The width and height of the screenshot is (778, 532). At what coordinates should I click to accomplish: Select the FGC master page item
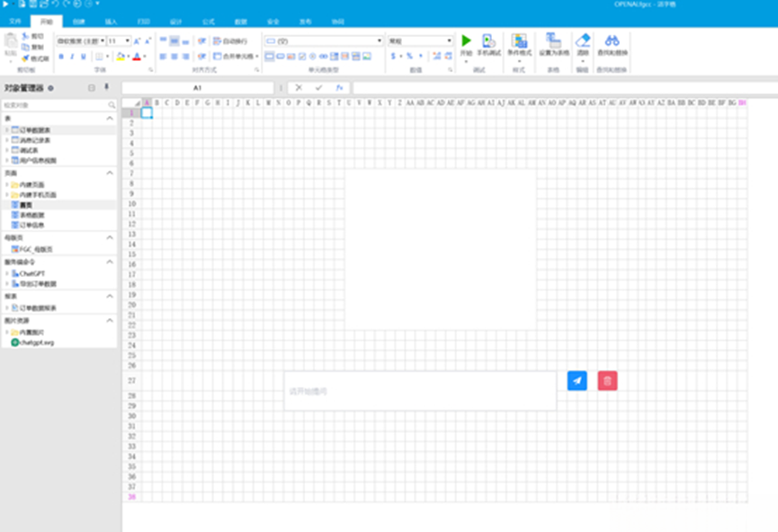tap(32, 250)
